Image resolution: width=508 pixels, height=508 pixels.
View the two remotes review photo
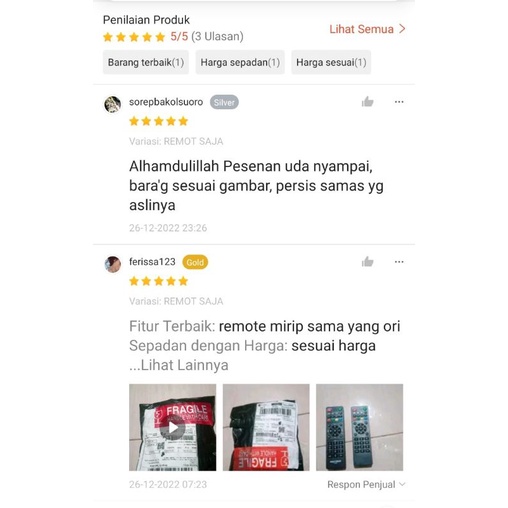click(x=359, y=427)
